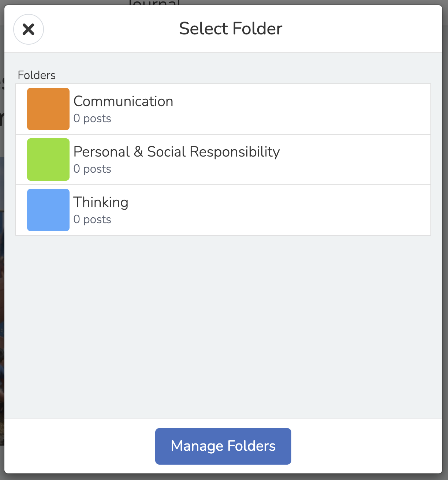Click the blue Thinking folder icon

48,210
